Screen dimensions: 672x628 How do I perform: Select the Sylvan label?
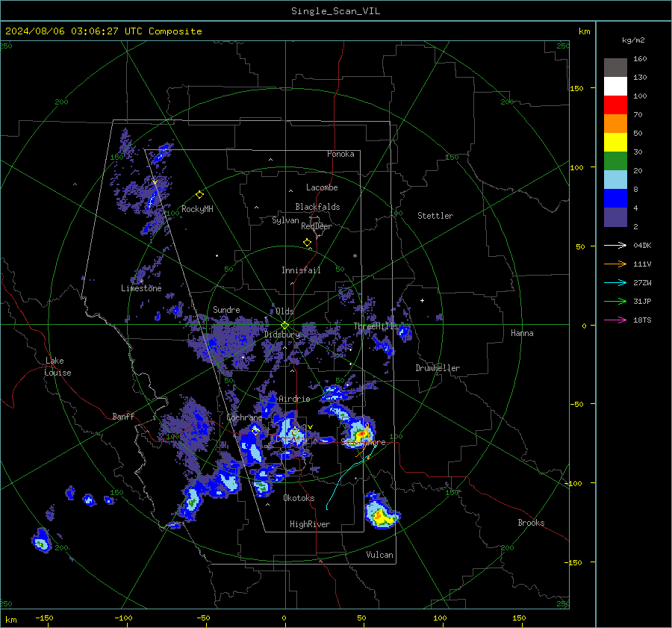[x=285, y=220]
